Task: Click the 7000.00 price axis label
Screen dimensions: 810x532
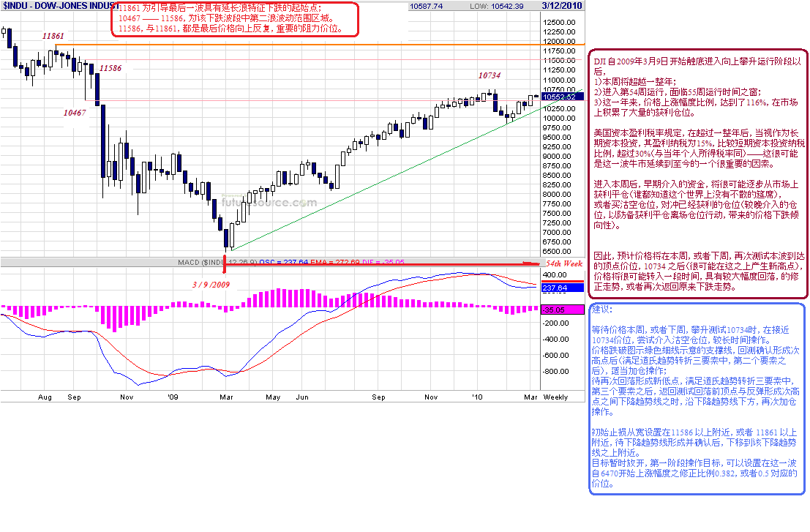Action: coord(557,233)
